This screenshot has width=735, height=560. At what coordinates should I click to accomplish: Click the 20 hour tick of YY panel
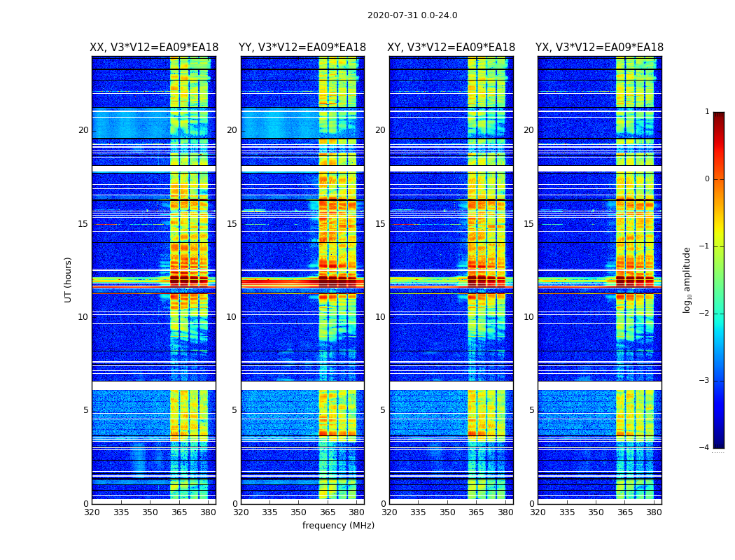pyautogui.click(x=232, y=130)
